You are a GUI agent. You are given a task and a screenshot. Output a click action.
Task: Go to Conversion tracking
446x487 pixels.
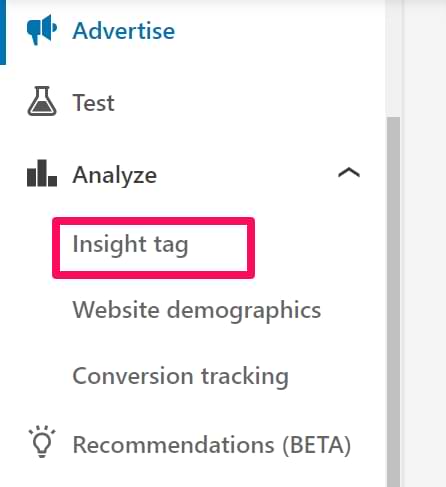coord(180,377)
